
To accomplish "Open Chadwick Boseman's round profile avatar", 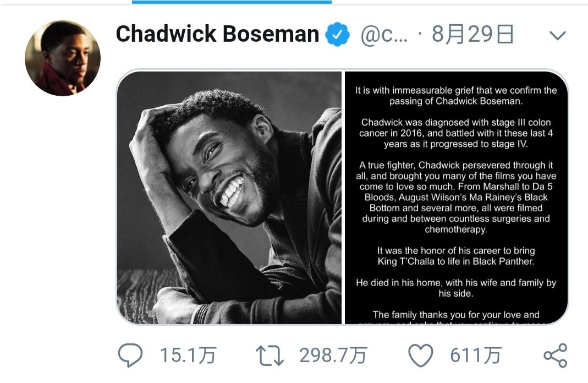I will pos(63,58).
